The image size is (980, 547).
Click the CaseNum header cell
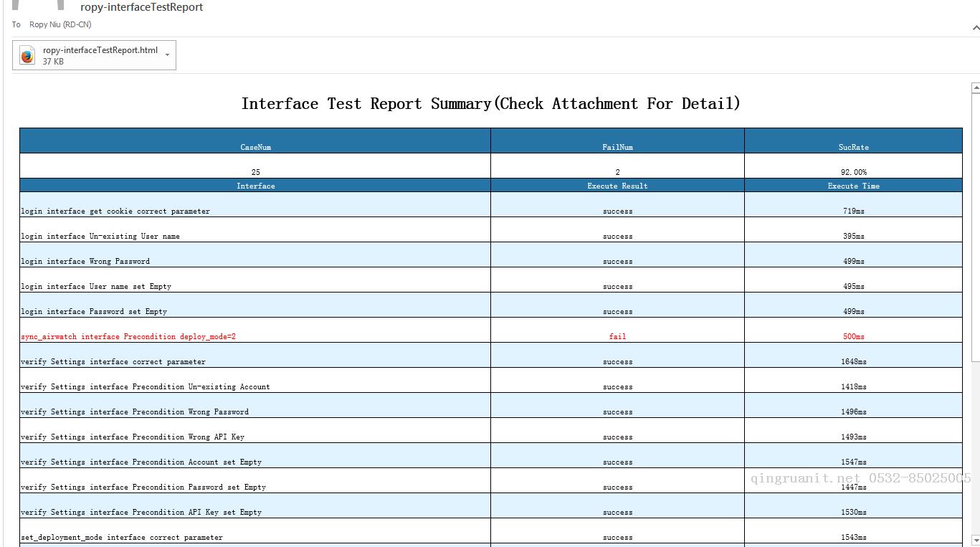255,147
